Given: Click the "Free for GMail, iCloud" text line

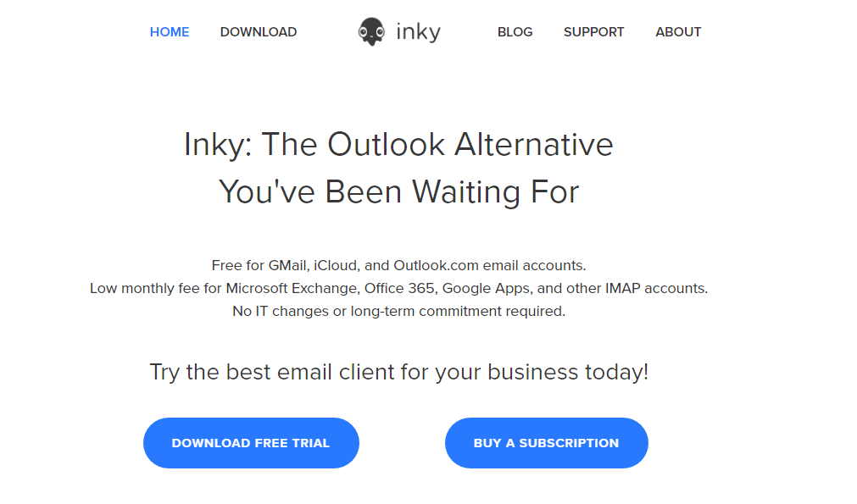Looking at the screenshot, I should [x=399, y=266].
